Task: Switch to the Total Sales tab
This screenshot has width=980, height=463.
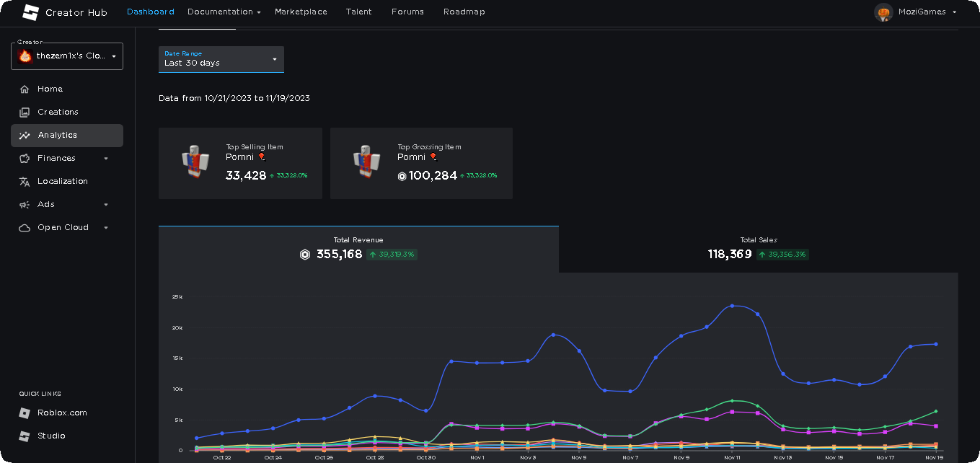Action: [759, 249]
